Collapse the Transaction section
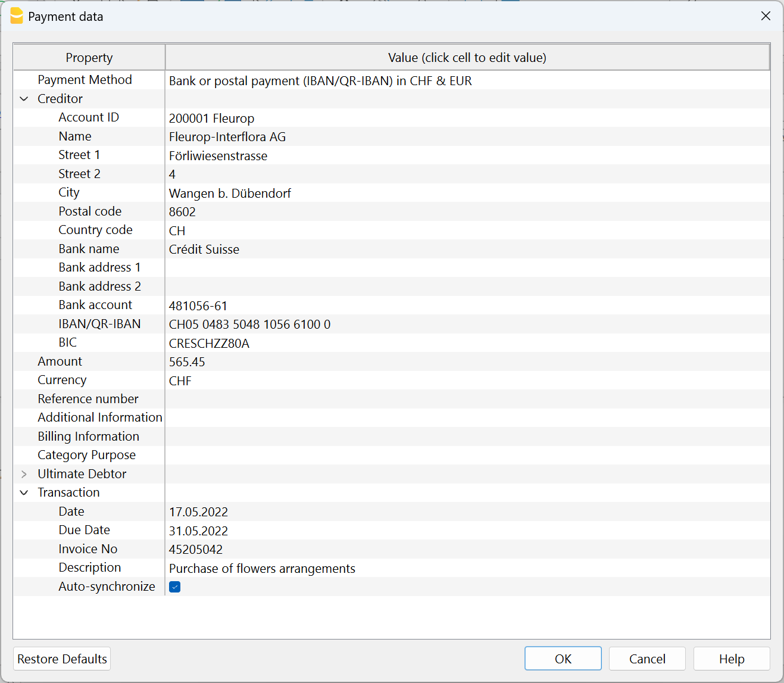The image size is (784, 683). point(24,492)
